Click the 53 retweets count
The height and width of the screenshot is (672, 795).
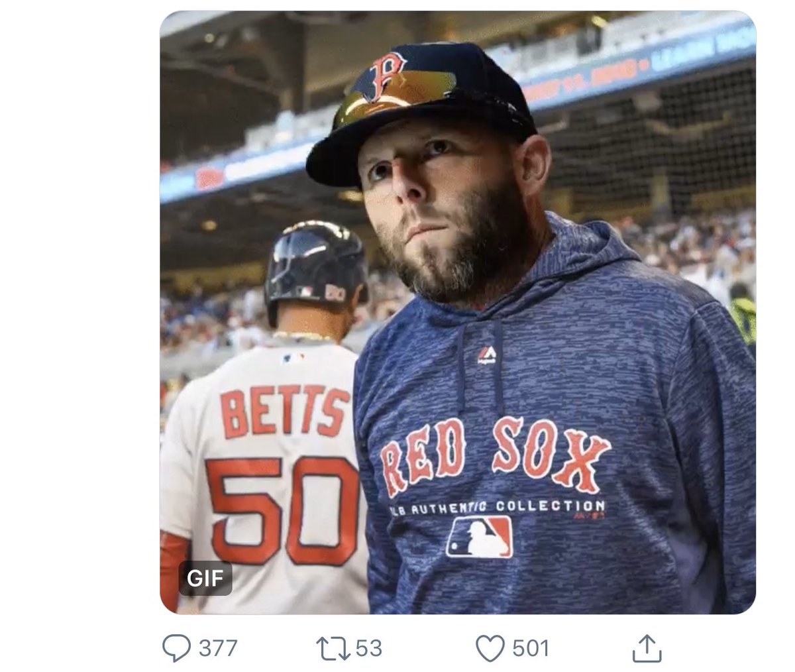[x=369, y=648]
